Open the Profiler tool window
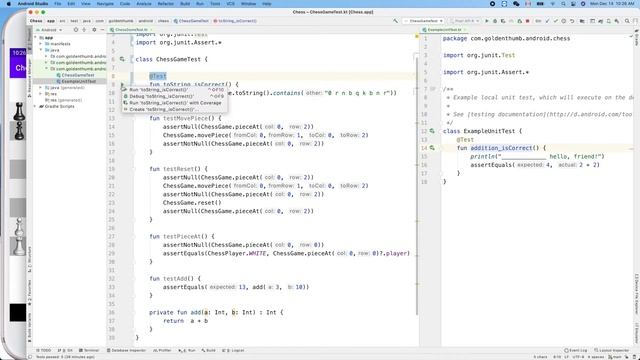640x360 pixels. 162,350
